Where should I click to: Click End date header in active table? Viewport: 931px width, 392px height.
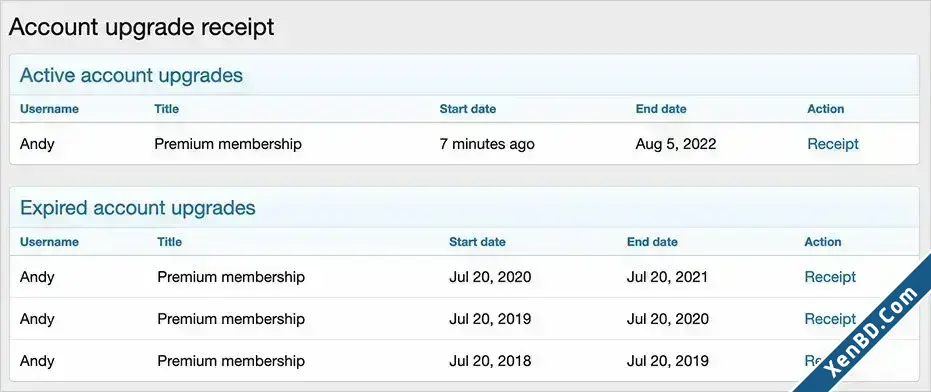tap(661, 109)
